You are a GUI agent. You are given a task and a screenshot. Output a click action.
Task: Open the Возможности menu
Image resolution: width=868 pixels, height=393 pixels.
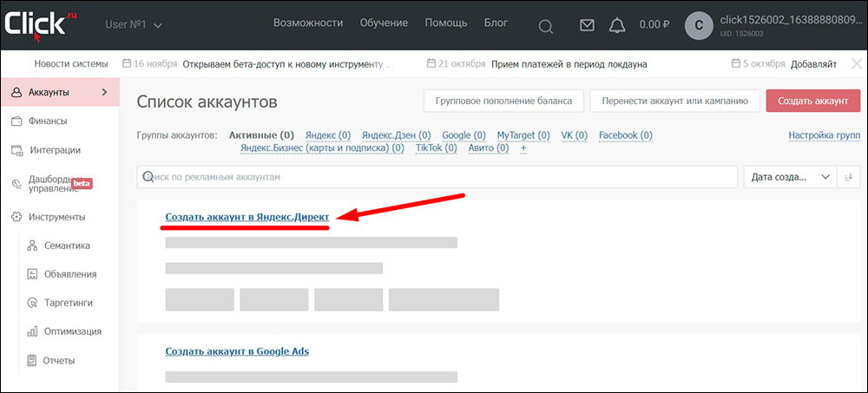(x=308, y=23)
